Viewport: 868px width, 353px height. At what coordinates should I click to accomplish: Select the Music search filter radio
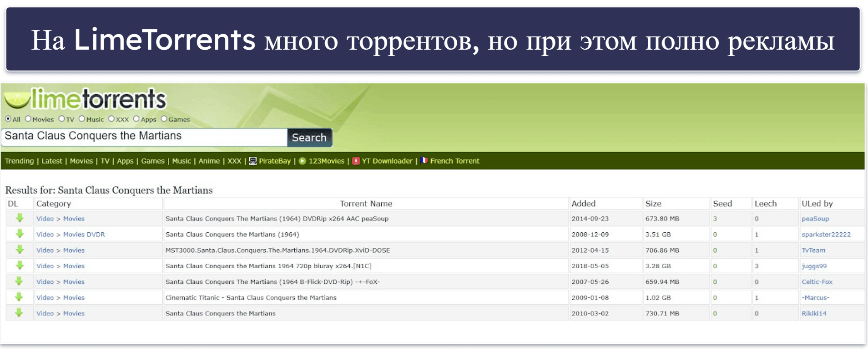pyautogui.click(x=82, y=119)
